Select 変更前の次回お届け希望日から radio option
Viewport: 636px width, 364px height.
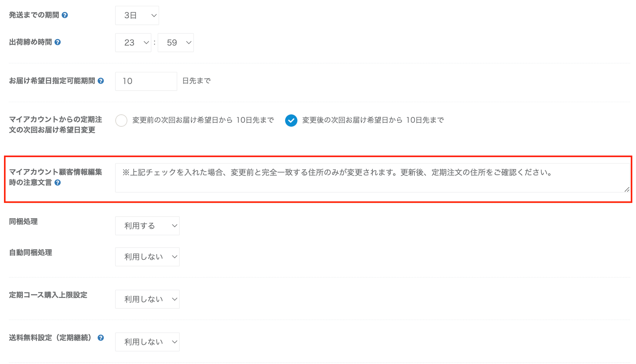tap(121, 120)
